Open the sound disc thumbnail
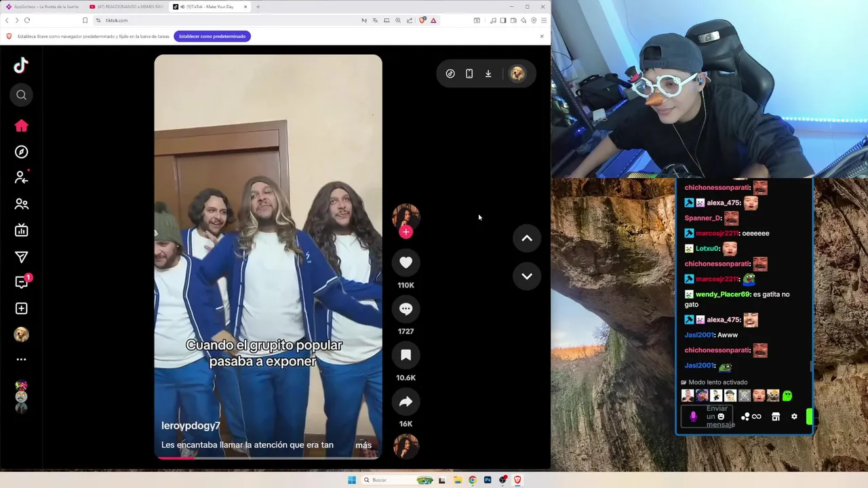Viewport: 868px width, 488px height. [406, 446]
